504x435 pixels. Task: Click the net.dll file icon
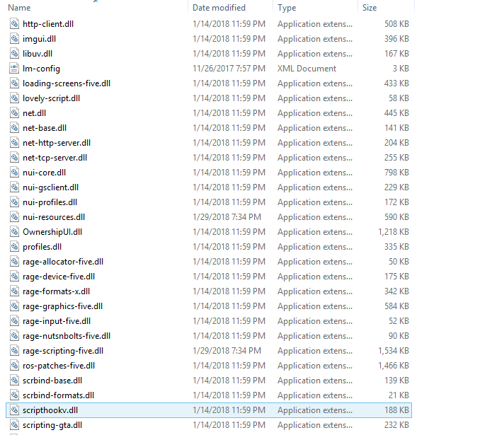click(x=14, y=113)
